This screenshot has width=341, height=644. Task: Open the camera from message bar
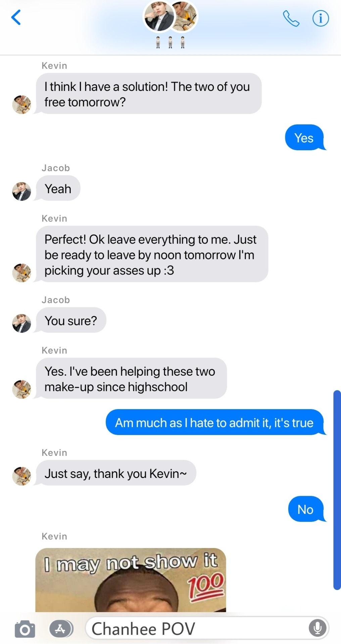pyautogui.click(x=25, y=629)
